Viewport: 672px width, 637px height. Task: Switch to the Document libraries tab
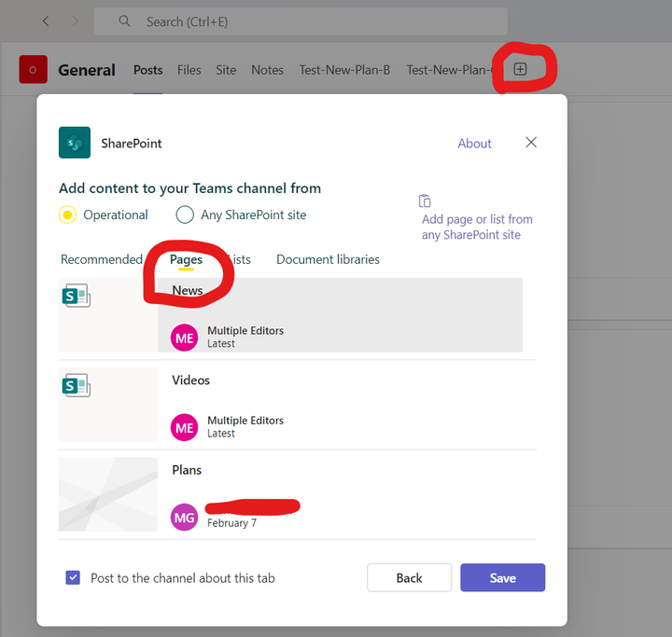pos(328,259)
